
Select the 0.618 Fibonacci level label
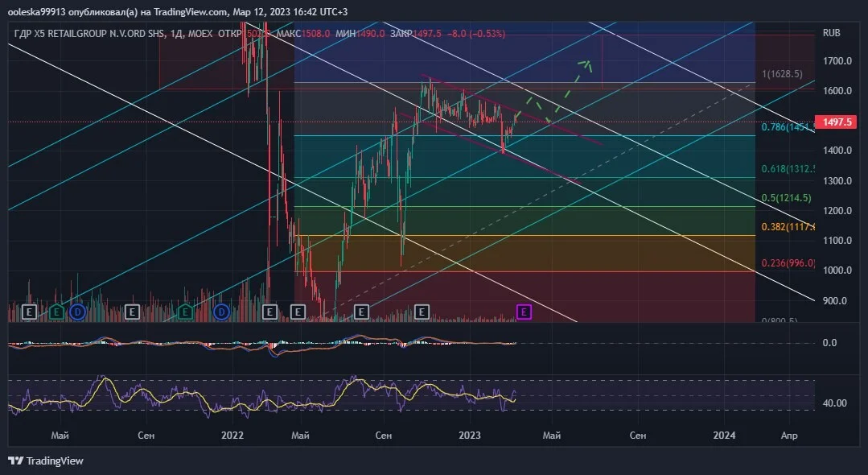(788, 169)
